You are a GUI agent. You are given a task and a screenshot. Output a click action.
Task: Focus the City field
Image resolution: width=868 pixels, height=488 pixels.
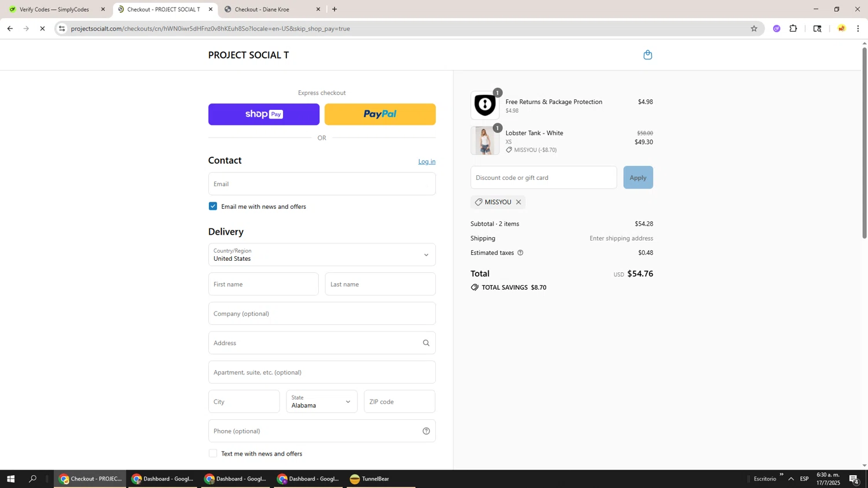(244, 402)
